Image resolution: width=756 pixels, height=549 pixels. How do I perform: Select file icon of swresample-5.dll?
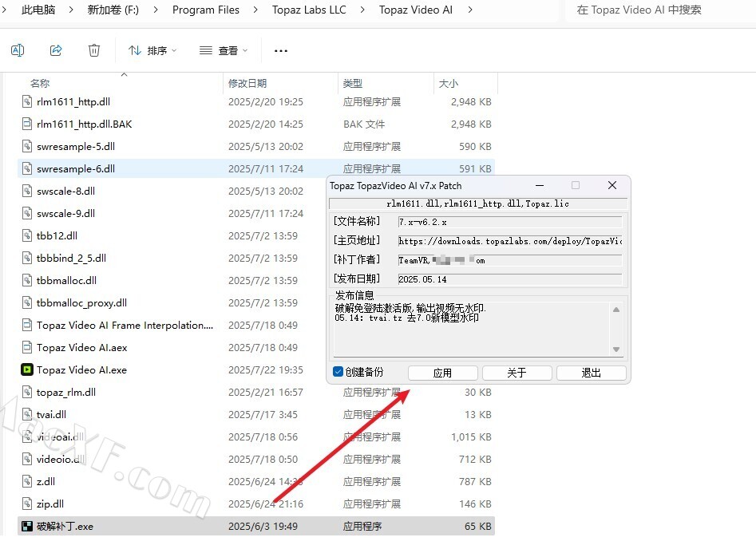27,147
